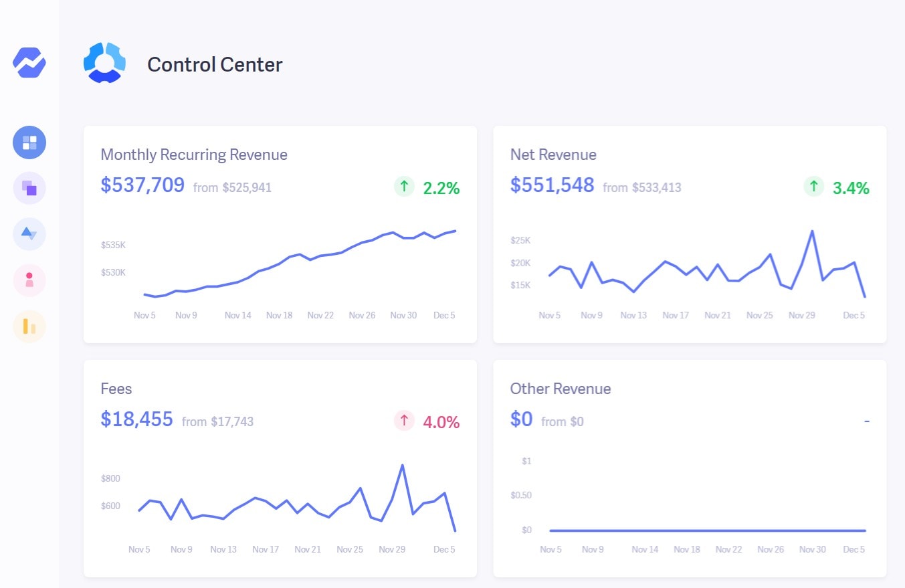The width and height of the screenshot is (905, 588).
Task: Click the $0.50 axis label
Action: coord(521,496)
